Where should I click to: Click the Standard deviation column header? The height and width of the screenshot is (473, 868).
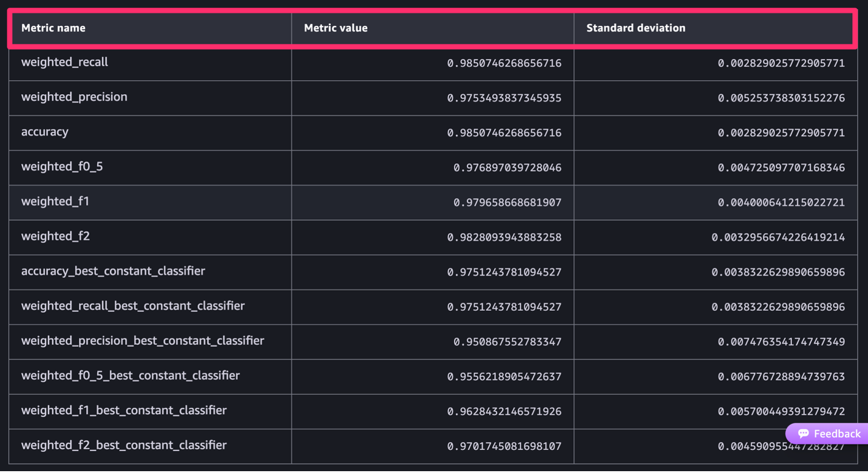pyautogui.click(x=636, y=28)
